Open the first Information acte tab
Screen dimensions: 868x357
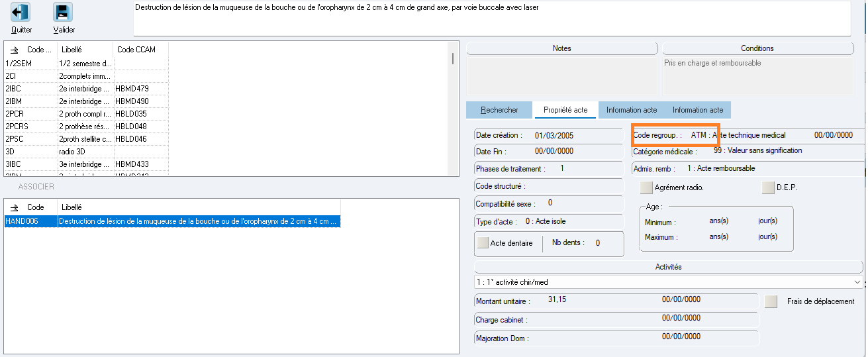[632, 110]
